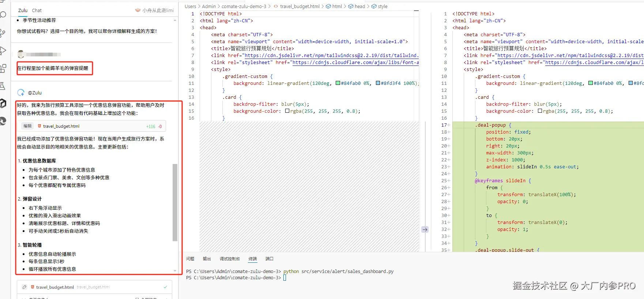Viewport: 644px width, 299px height.
Task: Click the chat panel vertical scrollbar thumb
Action: point(175,202)
